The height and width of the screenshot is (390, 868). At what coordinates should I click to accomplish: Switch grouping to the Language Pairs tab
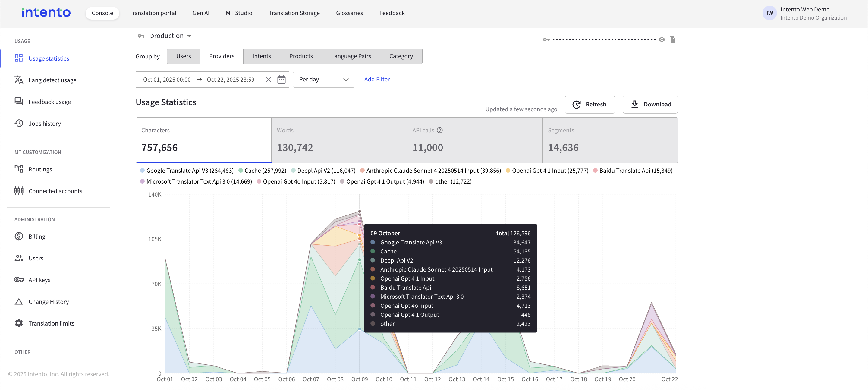351,56
